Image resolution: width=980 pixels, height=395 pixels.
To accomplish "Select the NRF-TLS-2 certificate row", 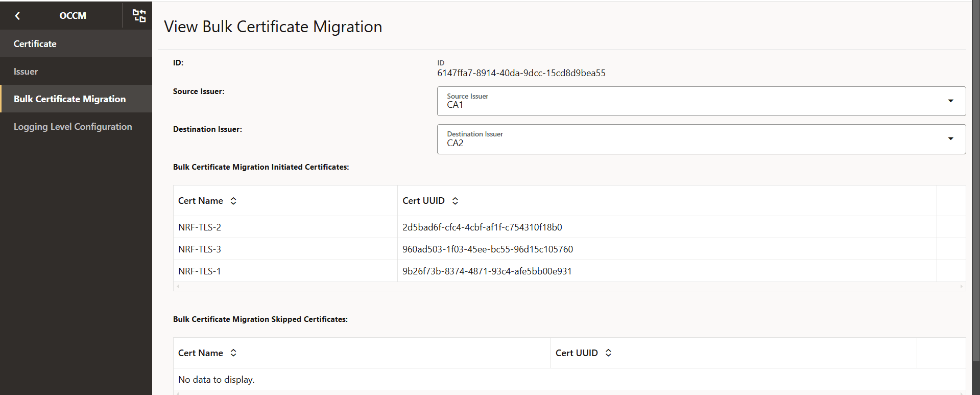I will coord(200,227).
